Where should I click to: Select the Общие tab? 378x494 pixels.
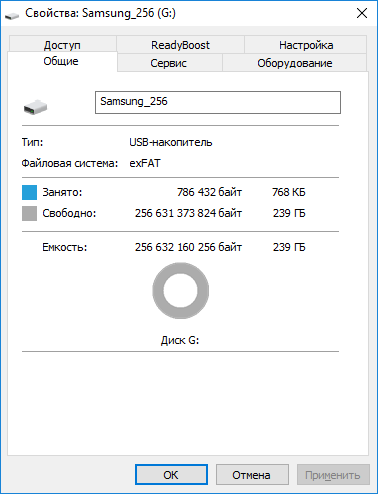pyautogui.click(x=61, y=61)
